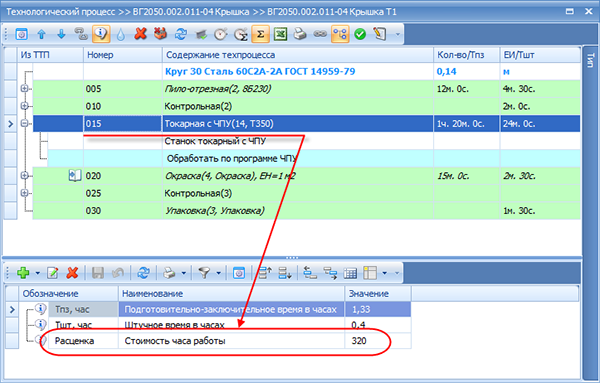Open the filter dropdown arrow
The height and width of the screenshot is (383, 600).
(218, 273)
